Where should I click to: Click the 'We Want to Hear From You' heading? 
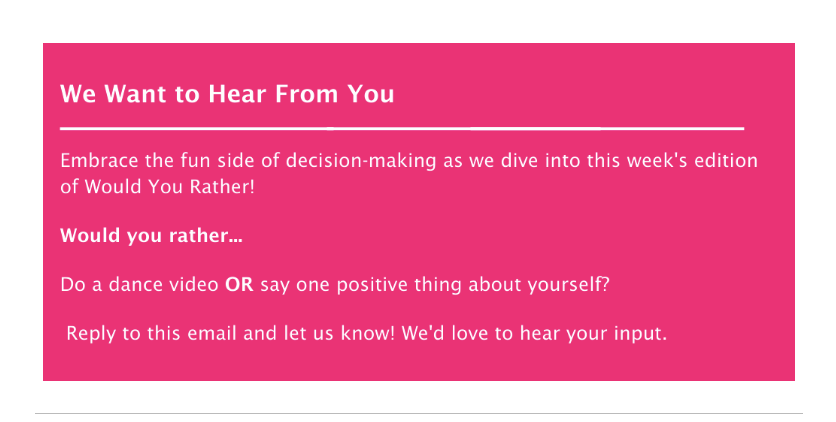click(x=227, y=94)
